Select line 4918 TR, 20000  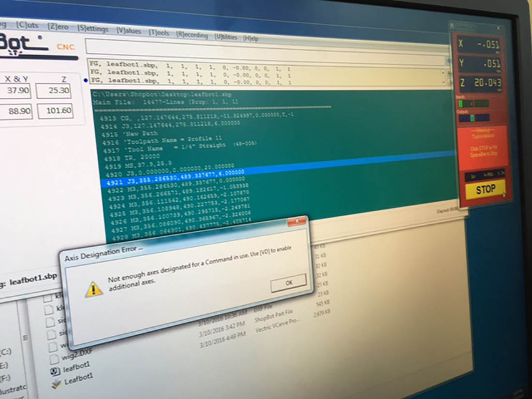point(132,157)
